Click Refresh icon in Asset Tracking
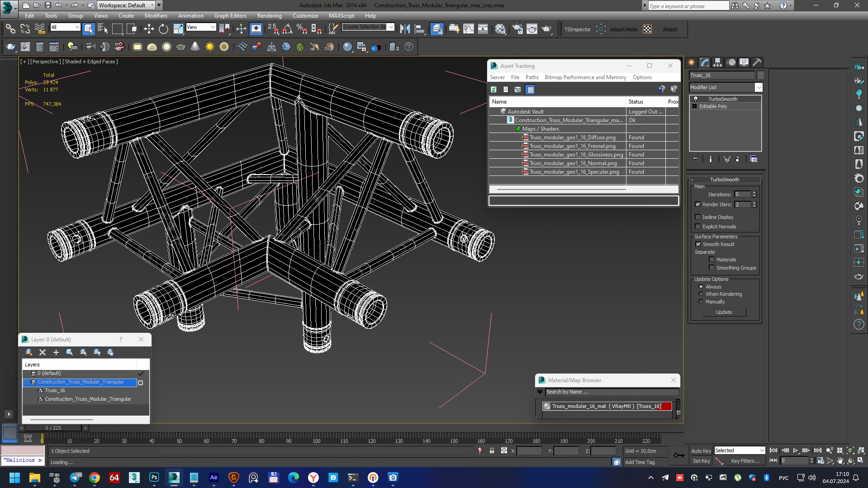 (x=494, y=90)
